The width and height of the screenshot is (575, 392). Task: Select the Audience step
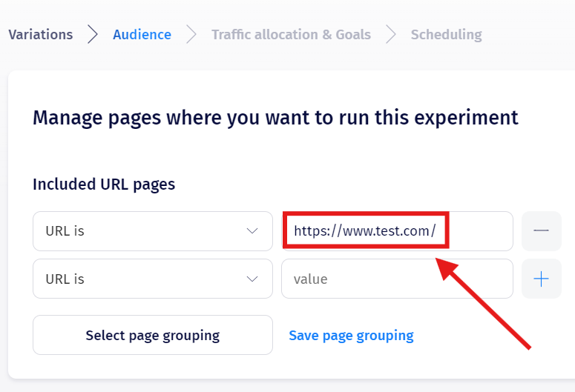point(142,35)
